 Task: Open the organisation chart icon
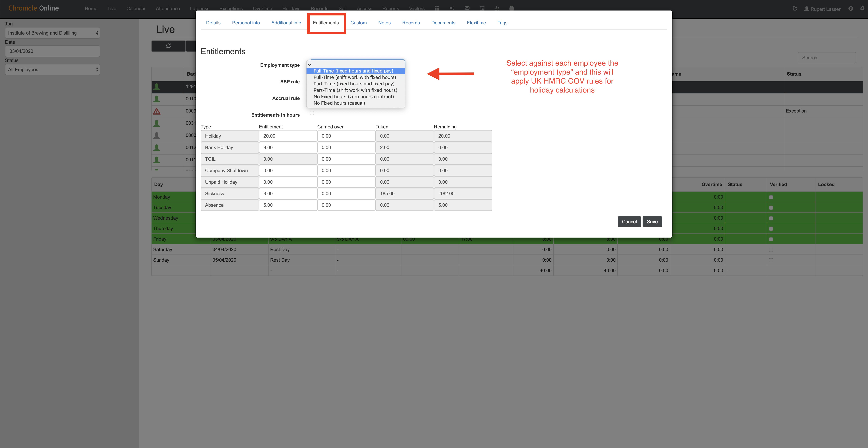click(x=497, y=8)
